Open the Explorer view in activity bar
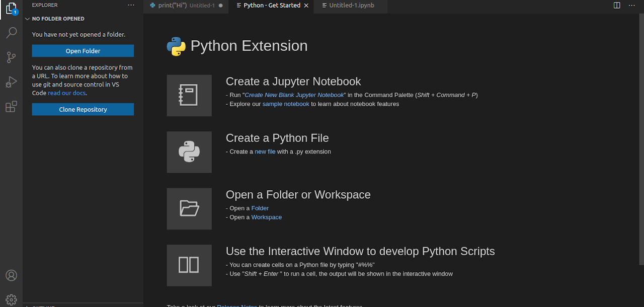The height and width of the screenshot is (307, 644). pyautogui.click(x=11, y=9)
